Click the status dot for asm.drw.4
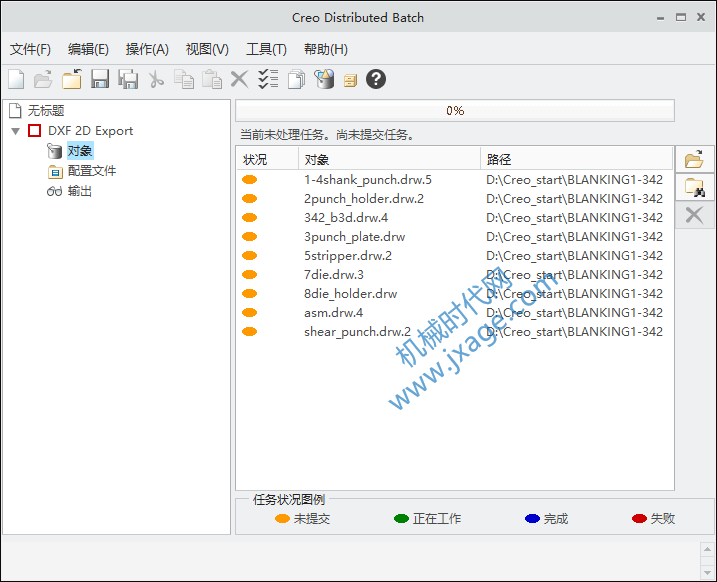The height and width of the screenshot is (582, 717). pos(249,313)
